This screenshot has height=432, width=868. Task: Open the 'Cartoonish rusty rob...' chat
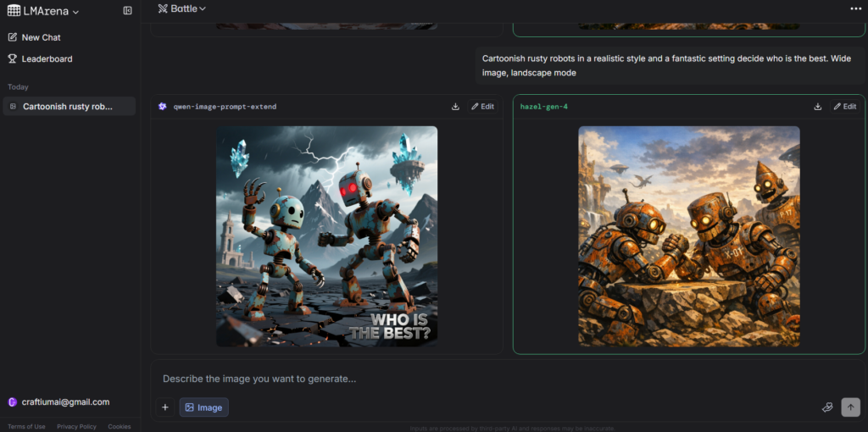[x=68, y=107]
